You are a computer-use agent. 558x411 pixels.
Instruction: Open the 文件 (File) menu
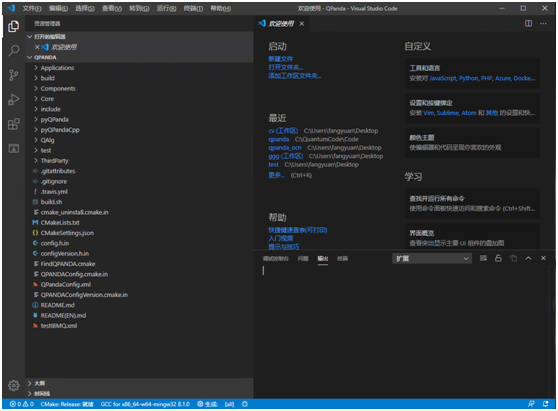[x=32, y=8]
